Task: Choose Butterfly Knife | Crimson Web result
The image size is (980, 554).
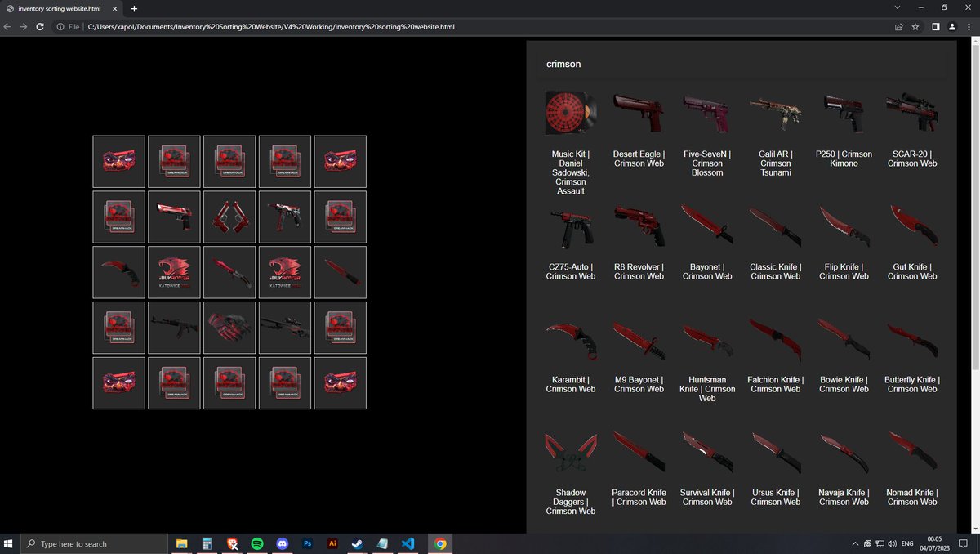Action: point(912,355)
